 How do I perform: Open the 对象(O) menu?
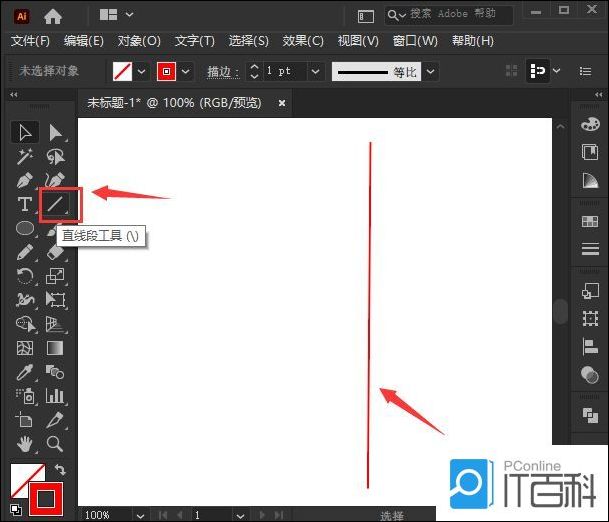pos(139,40)
